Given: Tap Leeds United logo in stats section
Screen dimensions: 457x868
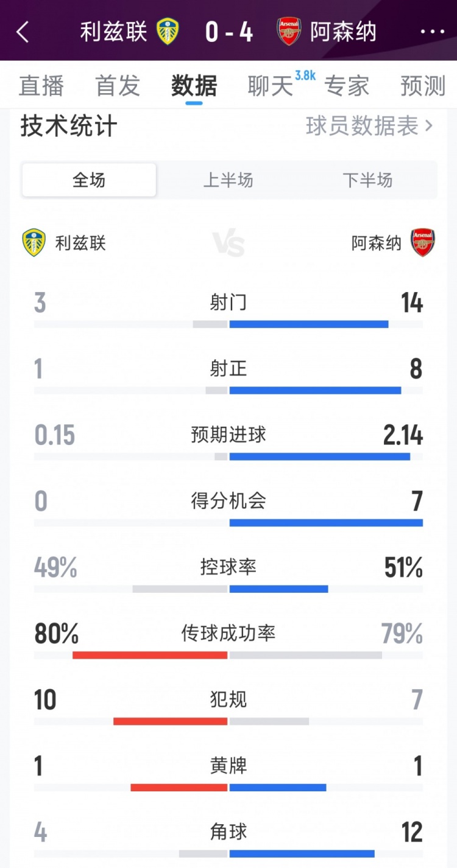Looking at the screenshot, I should 34,243.
